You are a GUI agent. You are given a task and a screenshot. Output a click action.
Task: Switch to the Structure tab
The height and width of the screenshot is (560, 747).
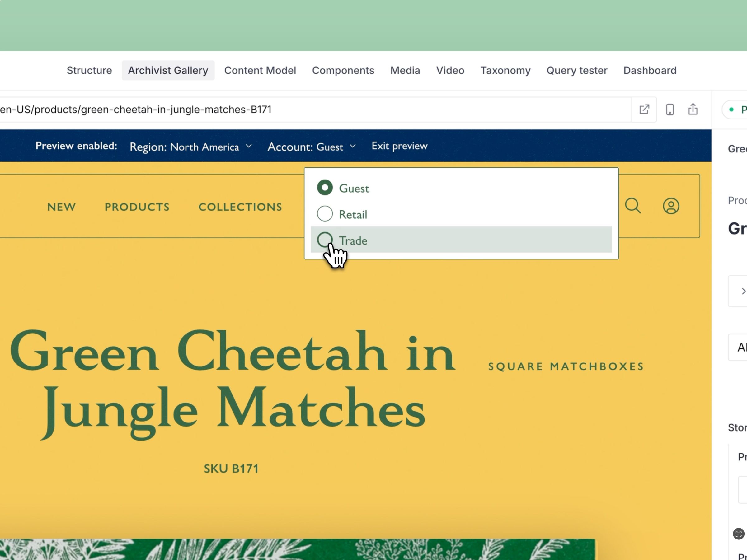coord(89,70)
